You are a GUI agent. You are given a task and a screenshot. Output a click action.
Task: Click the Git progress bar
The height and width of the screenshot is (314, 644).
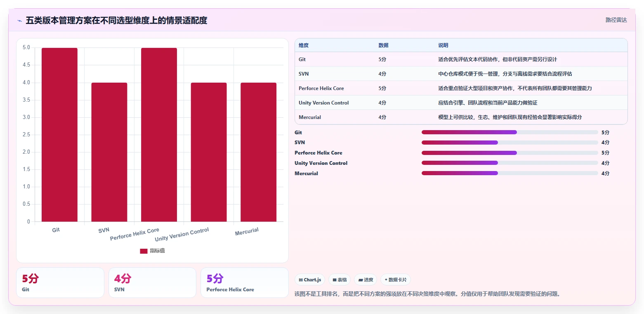coord(510,132)
